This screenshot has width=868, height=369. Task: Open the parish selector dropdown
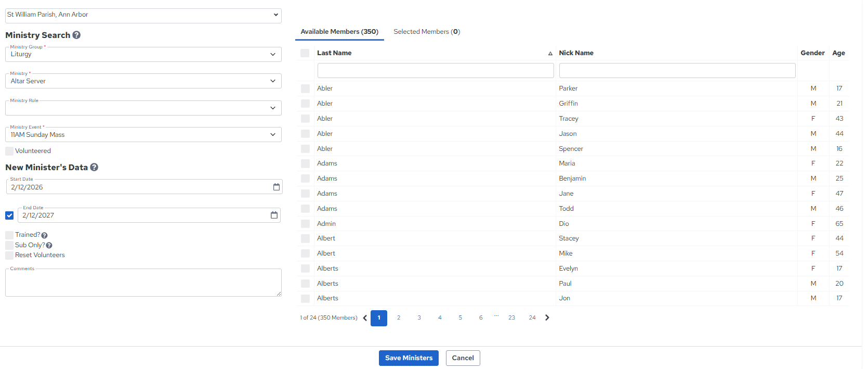(143, 15)
